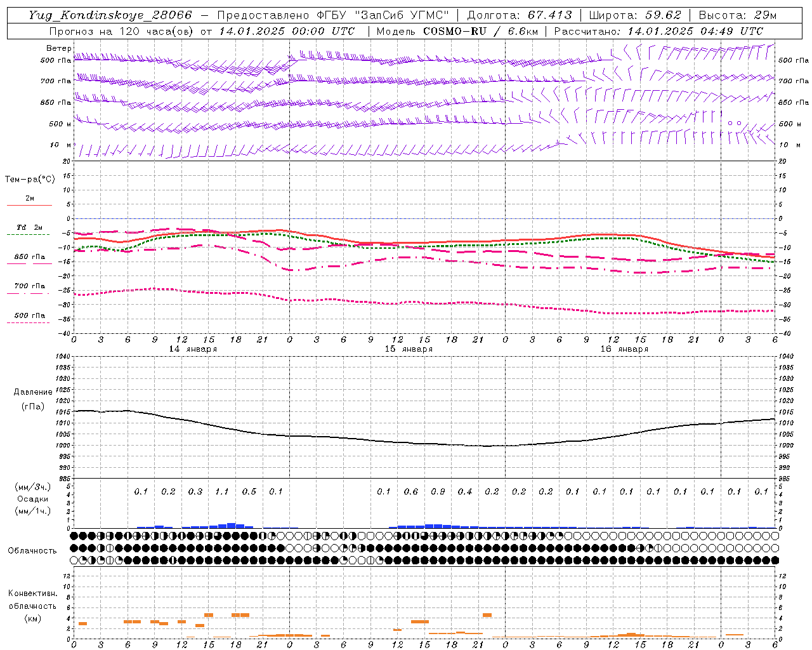
Task: Click the "850 гПа" temperature legend entry
Action: [x=30, y=257]
